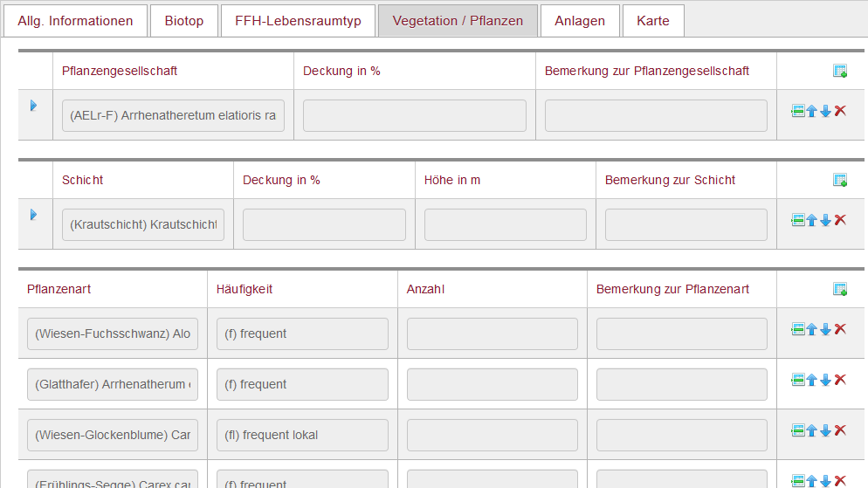Move Glatthafer row up
The width and height of the screenshot is (868, 488).
click(x=811, y=380)
